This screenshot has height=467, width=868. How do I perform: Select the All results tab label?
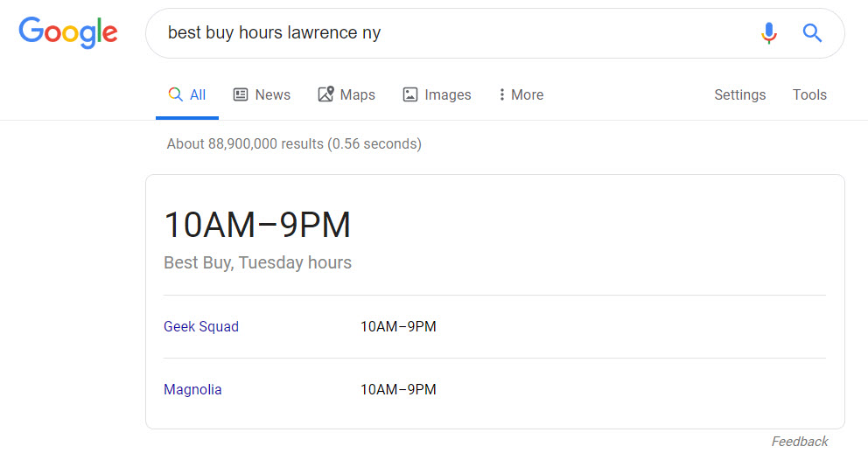(198, 94)
